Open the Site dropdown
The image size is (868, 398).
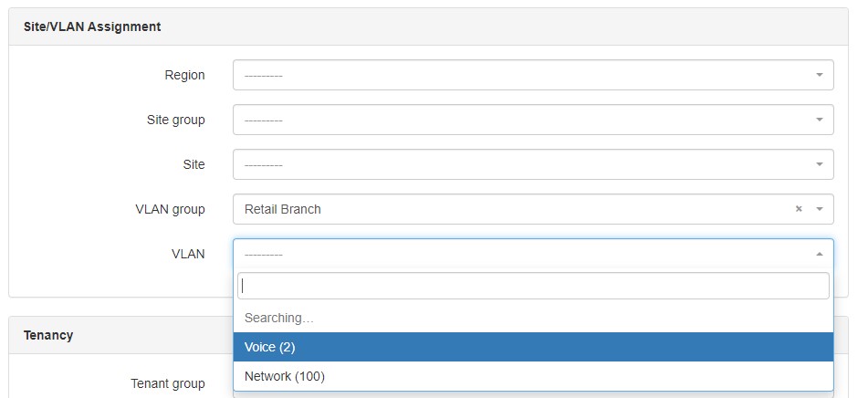coord(533,164)
